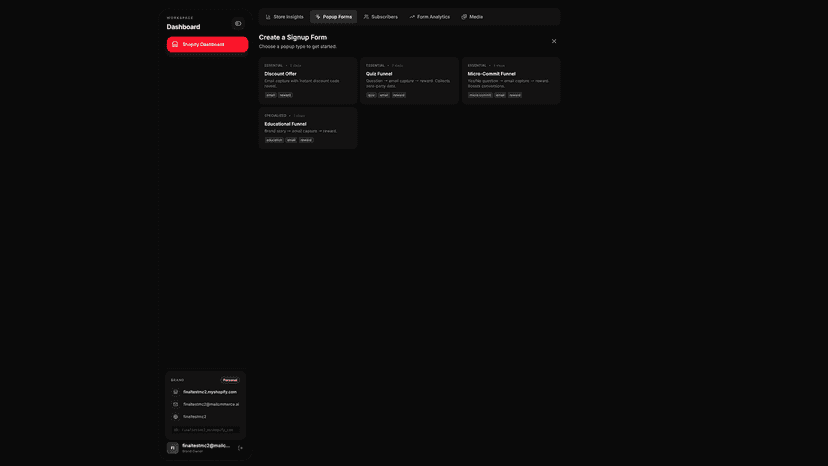Open the finaltestmc2.myshopify.com store link
Screen dimensions: 828x466
pos(210,392)
